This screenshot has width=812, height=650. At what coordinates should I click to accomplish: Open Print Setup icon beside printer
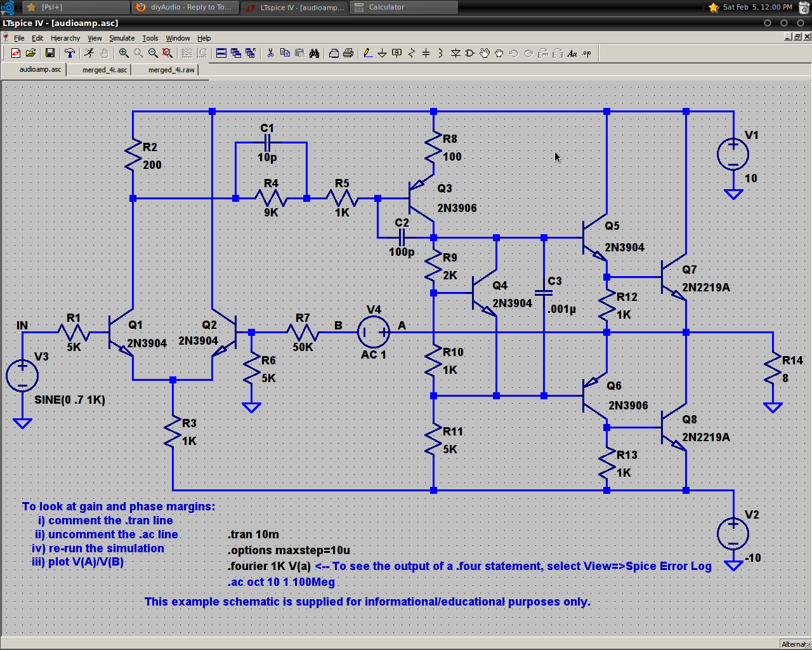334,53
